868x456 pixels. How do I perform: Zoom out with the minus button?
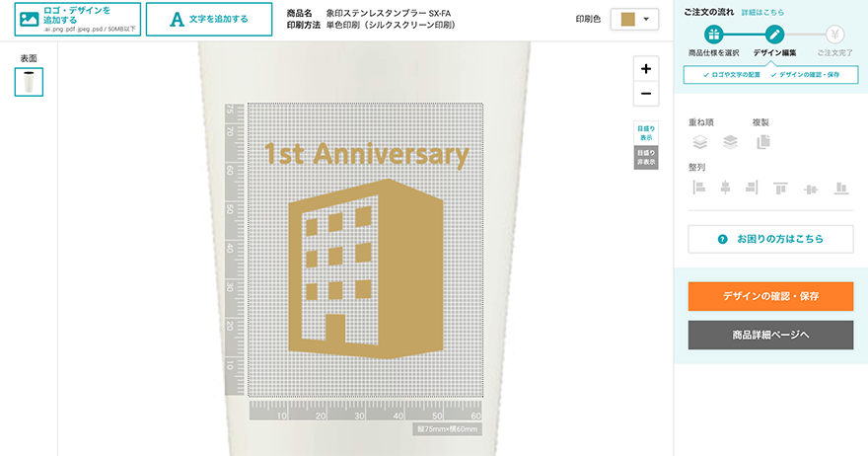point(646,94)
